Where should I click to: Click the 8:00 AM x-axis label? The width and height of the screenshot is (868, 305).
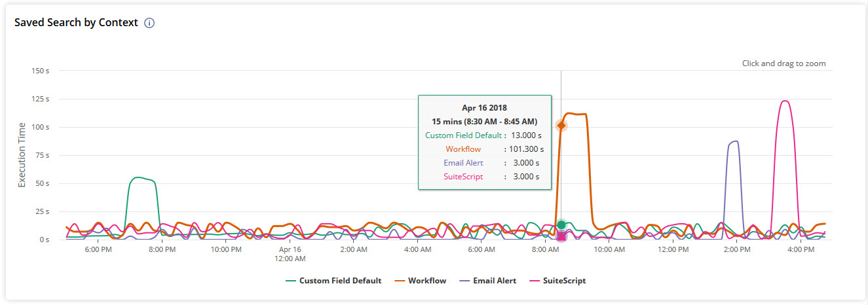click(x=546, y=250)
